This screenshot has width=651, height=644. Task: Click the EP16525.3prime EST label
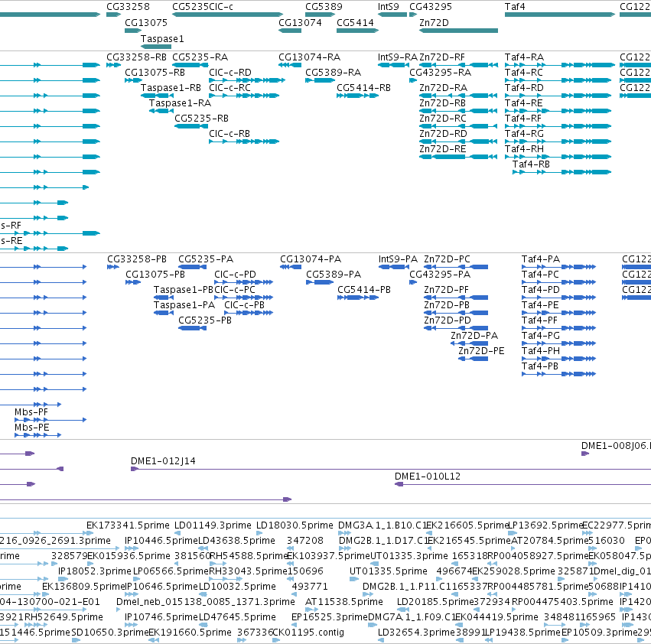tap(330, 617)
